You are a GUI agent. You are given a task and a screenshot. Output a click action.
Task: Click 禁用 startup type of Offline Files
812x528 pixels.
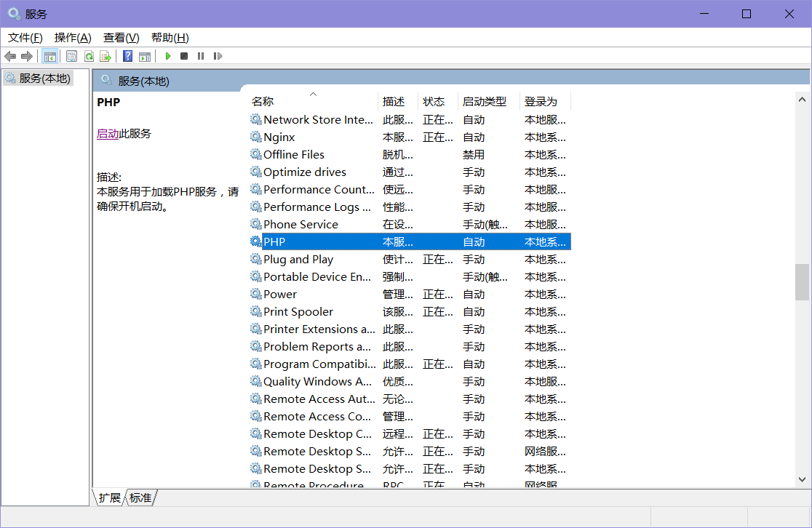(474, 155)
